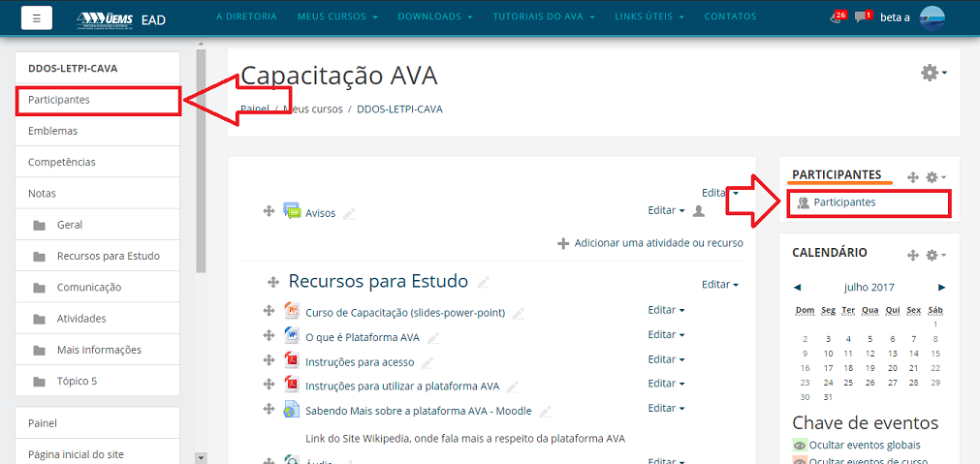The image size is (980, 464).
Task: Open the Comunicação section in sidebar
Action: [98, 287]
